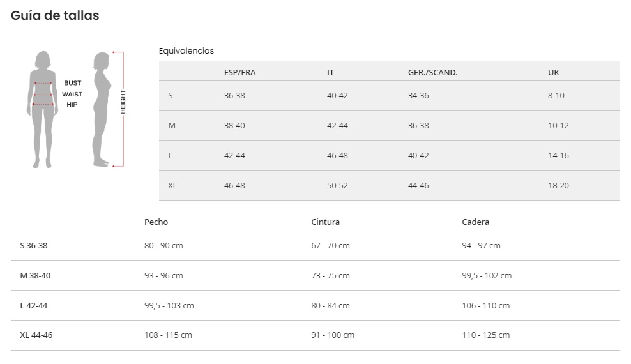Click the side-view body silhouette figure

102,109
